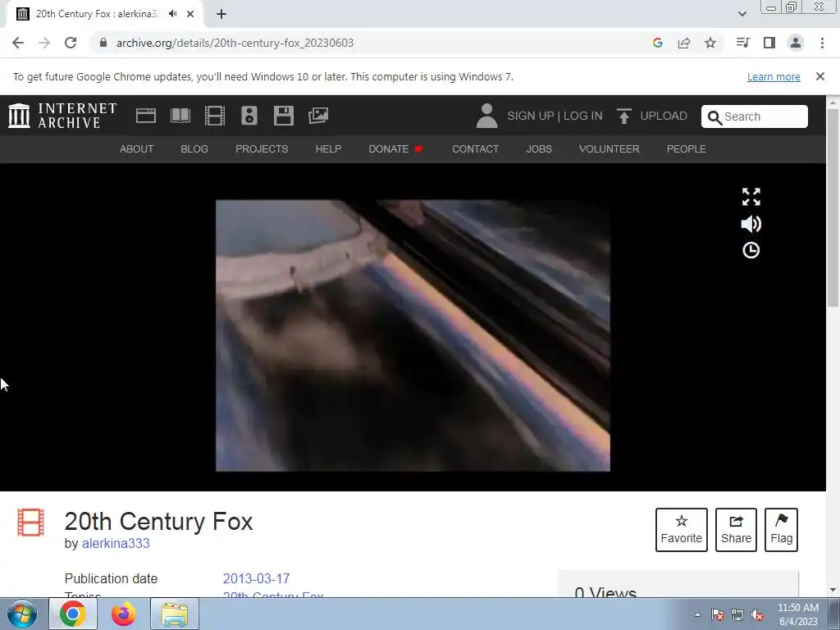Open Windows Explorer from taskbar
Image resolution: width=840 pixels, height=630 pixels.
[x=175, y=614]
